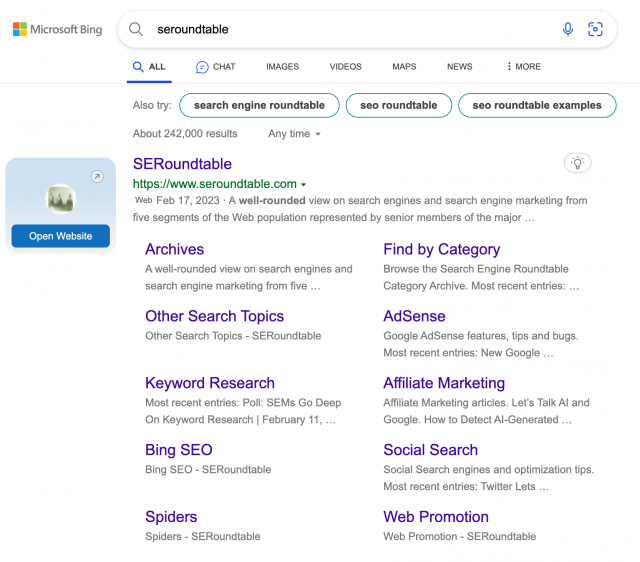Open the SERoundtable main result link

pos(182,164)
